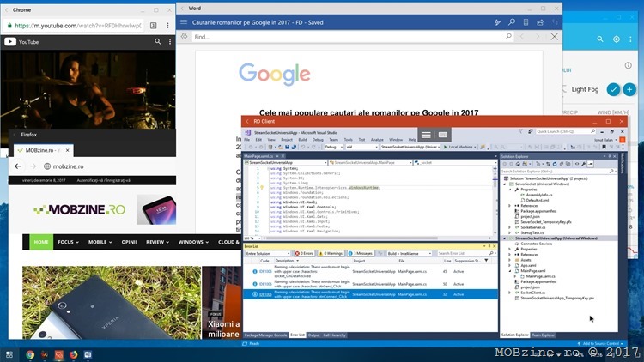
Task: Select the btnConnect_Click error row
Action: coord(370,294)
